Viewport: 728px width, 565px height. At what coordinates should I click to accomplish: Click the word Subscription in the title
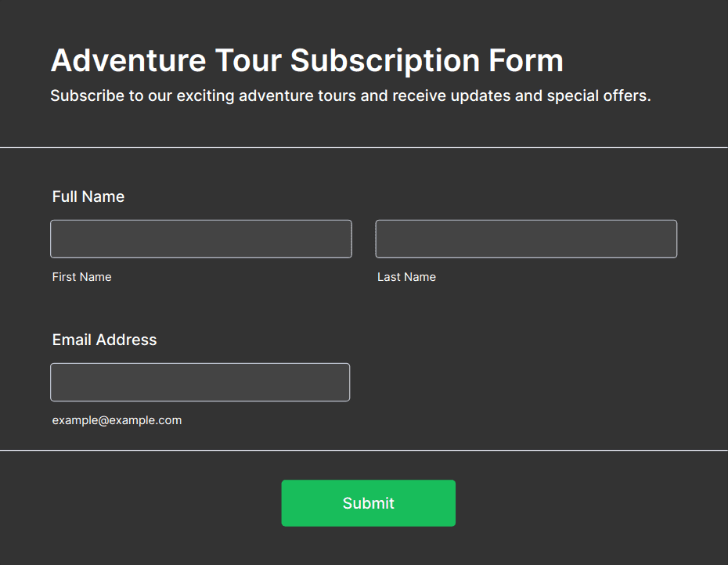tap(385, 61)
